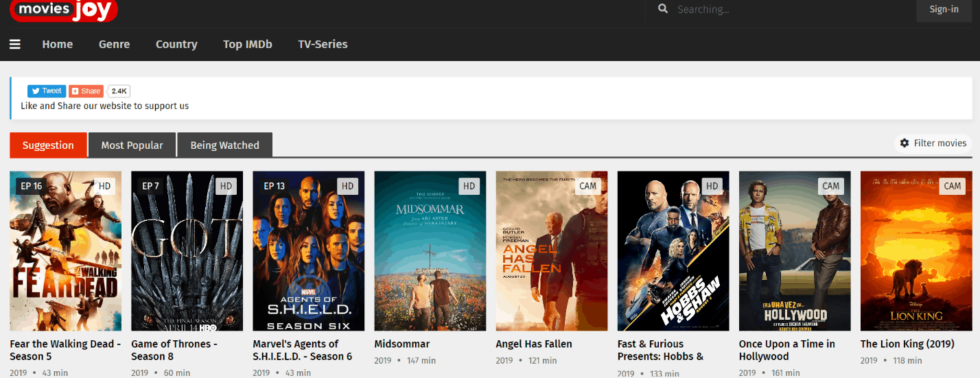
Task: Click The Lion King '118 min' text
Action: (x=908, y=360)
